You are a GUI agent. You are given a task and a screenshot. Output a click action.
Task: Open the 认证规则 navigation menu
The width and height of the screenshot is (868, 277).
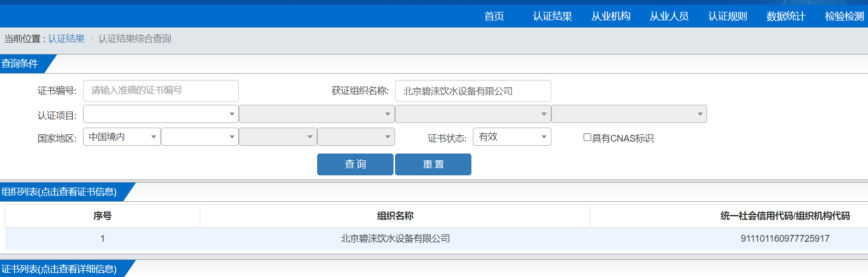pos(728,16)
